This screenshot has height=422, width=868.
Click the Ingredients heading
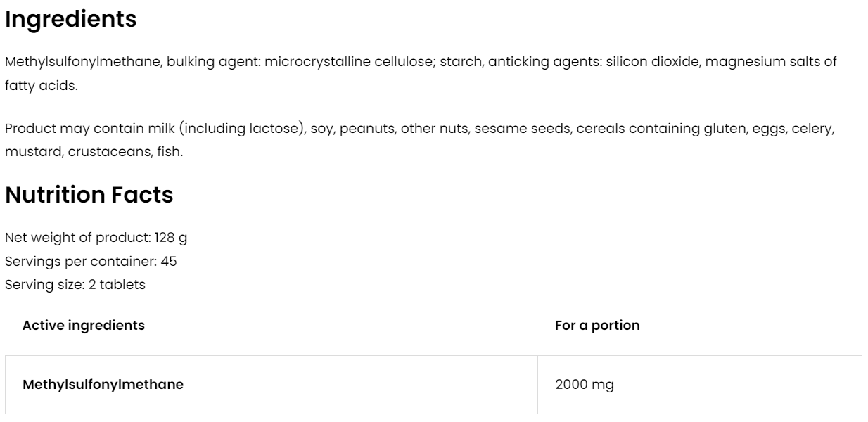70,20
